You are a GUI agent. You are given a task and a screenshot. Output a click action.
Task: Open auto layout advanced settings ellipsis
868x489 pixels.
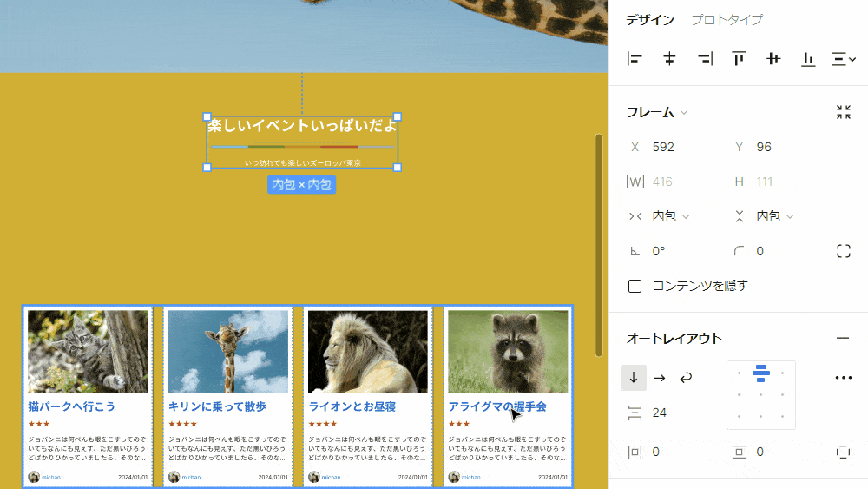pyautogui.click(x=843, y=378)
